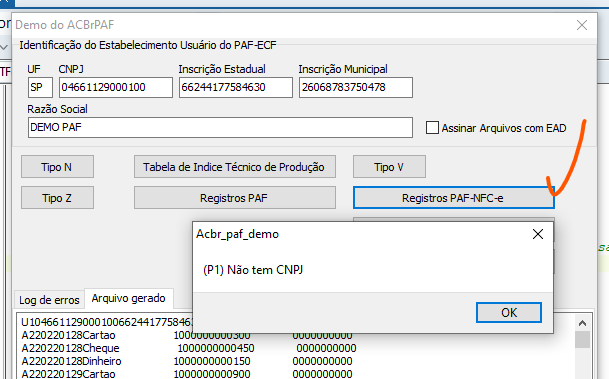The height and width of the screenshot is (379, 609).
Task: Close the Demo do ACBrPAF window
Action: 582,25
